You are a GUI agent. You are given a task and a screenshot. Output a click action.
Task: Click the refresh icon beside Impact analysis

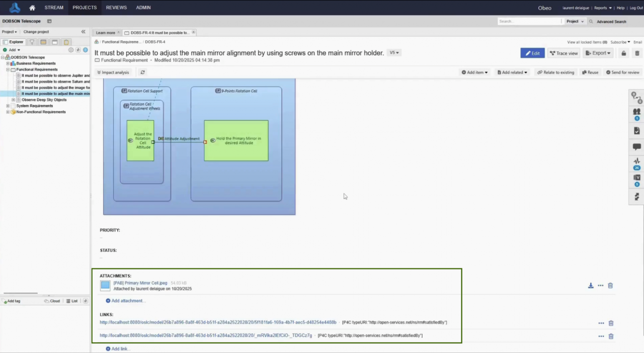click(x=142, y=73)
